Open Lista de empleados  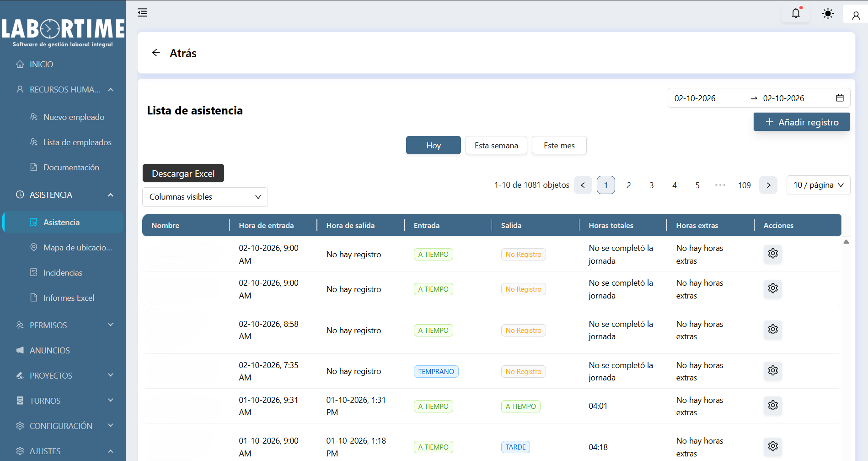pos(63,142)
